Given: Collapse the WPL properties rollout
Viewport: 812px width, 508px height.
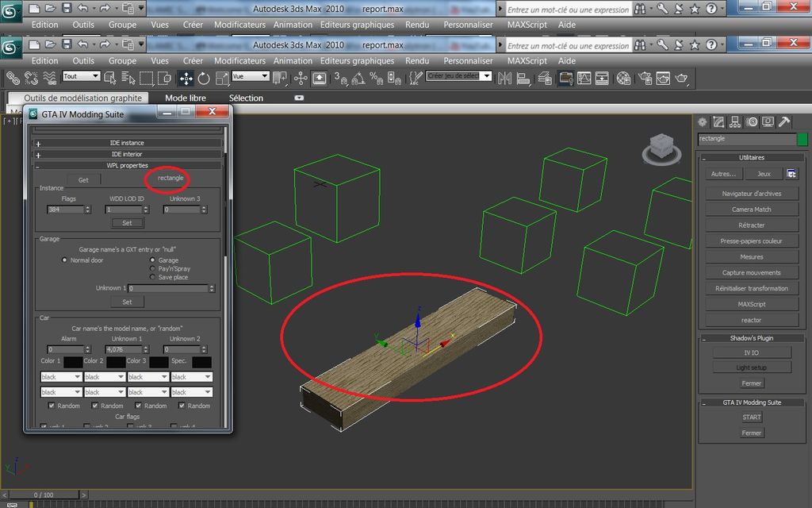Looking at the screenshot, I should point(127,166).
